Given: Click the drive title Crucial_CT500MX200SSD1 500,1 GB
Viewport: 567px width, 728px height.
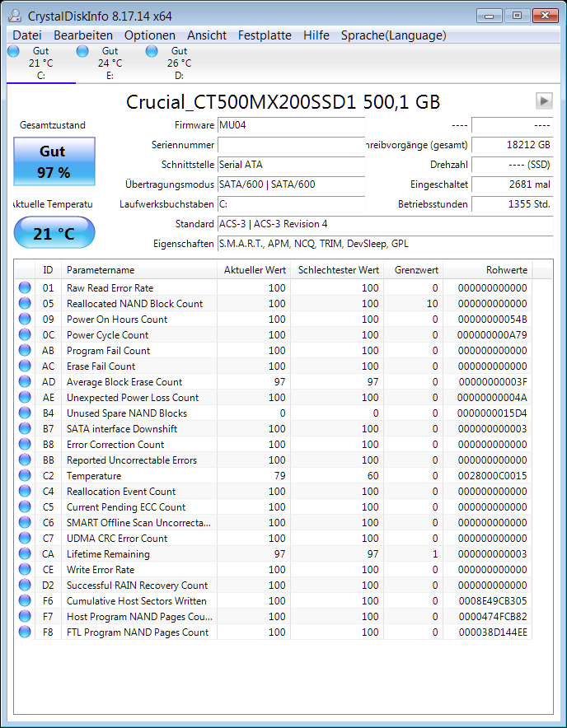Looking at the screenshot, I should click(x=283, y=101).
